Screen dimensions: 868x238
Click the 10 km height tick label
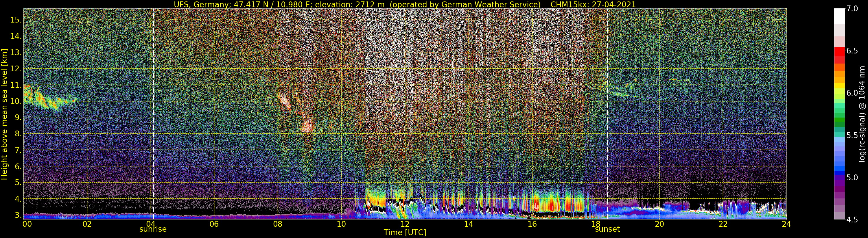coord(16,101)
